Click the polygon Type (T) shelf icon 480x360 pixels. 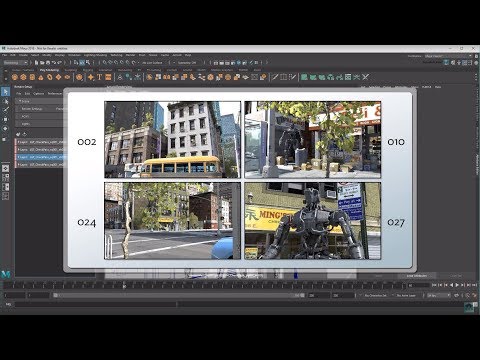coord(99,77)
